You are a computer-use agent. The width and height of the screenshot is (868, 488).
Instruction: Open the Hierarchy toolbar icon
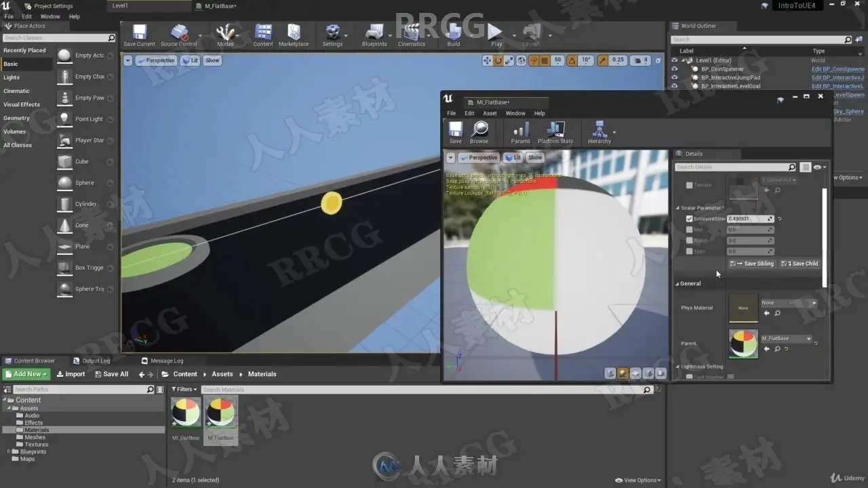coord(599,132)
